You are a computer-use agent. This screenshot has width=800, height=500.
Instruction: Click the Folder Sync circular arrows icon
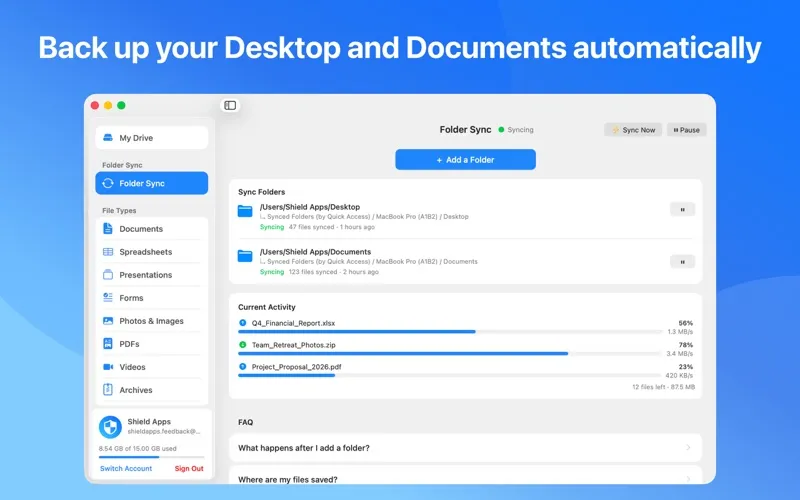[108, 183]
